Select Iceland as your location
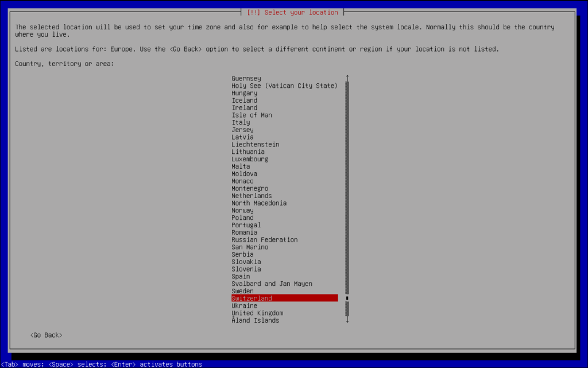Image resolution: width=588 pixels, height=368 pixels. pyautogui.click(x=244, y=100)
